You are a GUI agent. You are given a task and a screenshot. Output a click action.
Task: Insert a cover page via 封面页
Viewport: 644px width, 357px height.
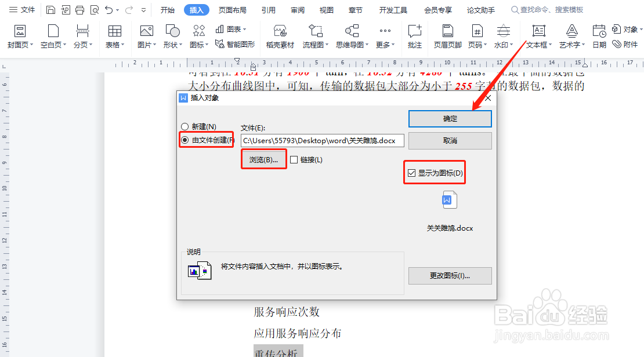(x=20, y=36)
